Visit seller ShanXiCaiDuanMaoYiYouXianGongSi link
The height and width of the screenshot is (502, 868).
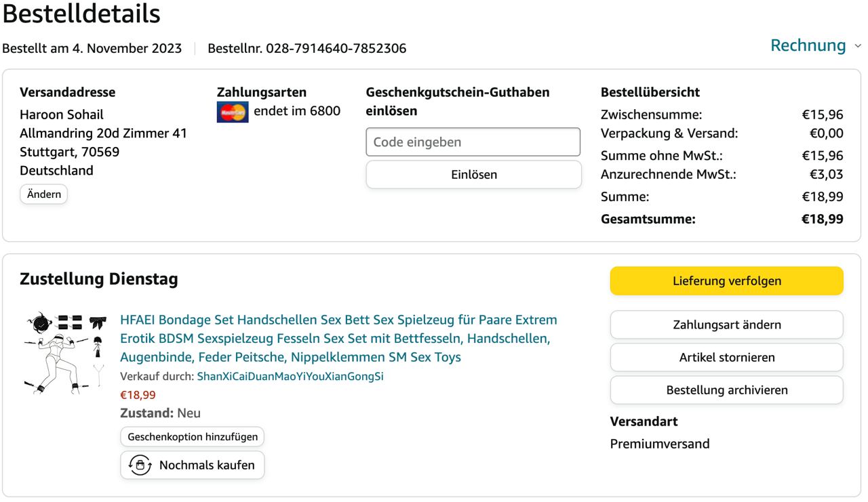290,377
